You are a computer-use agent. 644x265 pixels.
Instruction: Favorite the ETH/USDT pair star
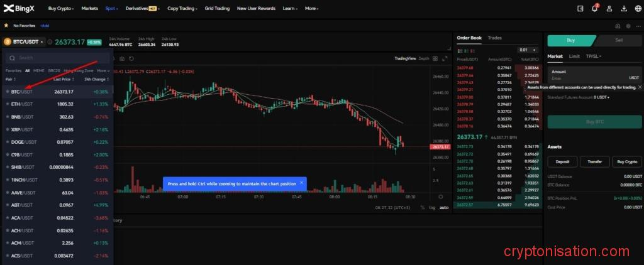coord(8,104)
